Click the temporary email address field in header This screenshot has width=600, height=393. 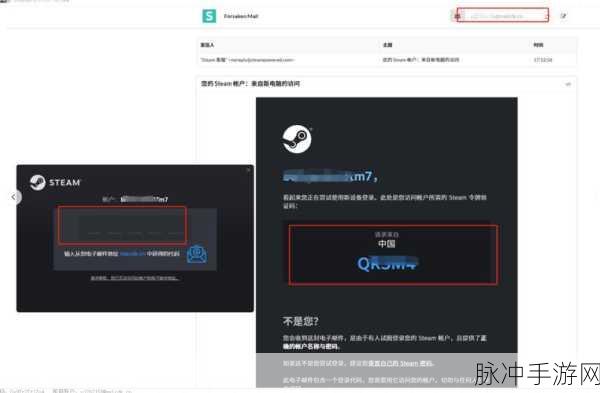click(x=502, y=16)
